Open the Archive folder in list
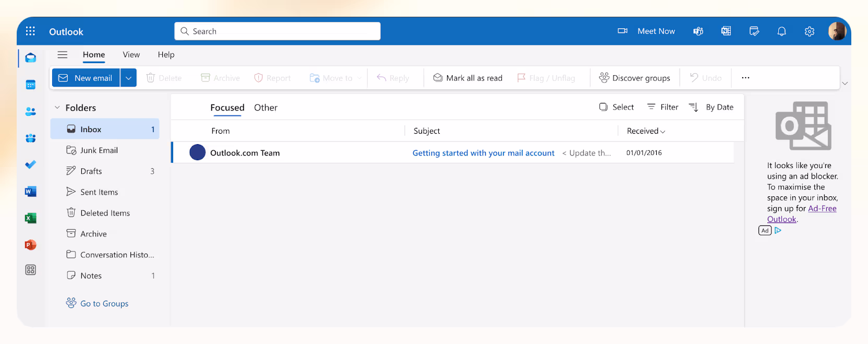 pyautogui.click(x=105, y=234)
